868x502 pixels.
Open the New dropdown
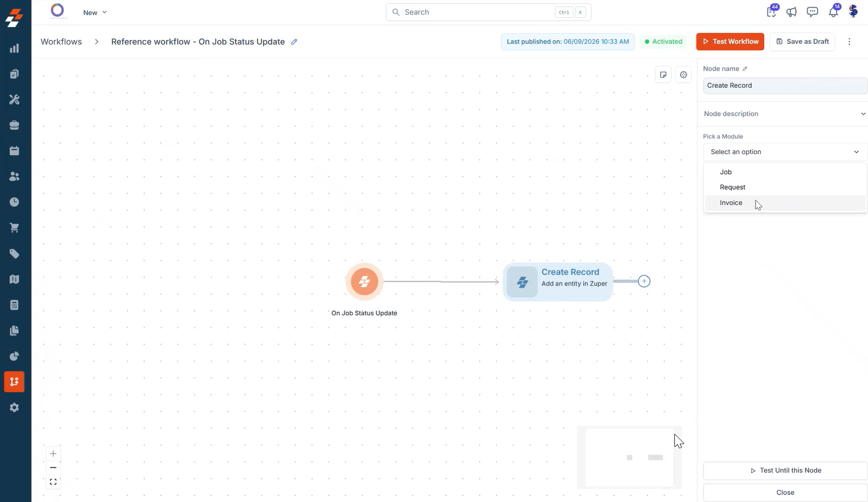click(95, 12)
